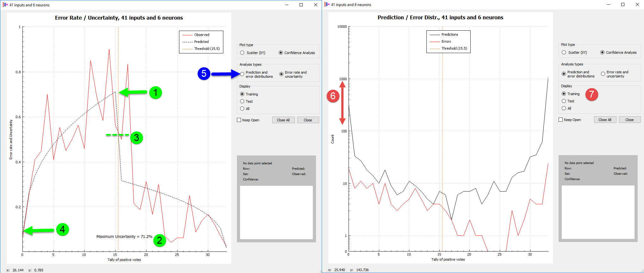
Task: Click Maximum Uncertainty = 71.2% label
Action: point(124,237)
